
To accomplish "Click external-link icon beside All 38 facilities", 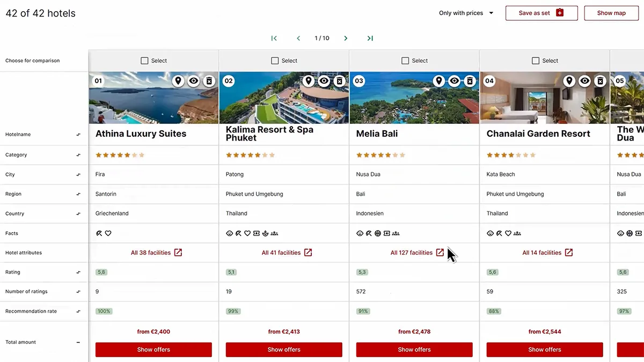I will coord(178,253).
